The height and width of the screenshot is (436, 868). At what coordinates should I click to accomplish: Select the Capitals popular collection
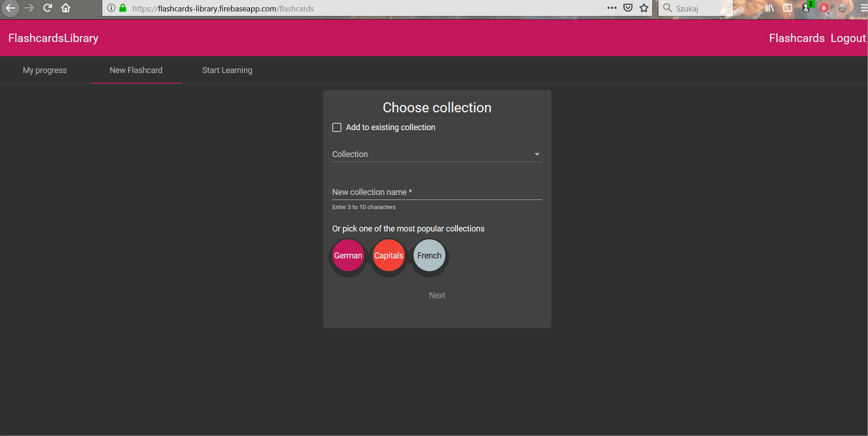point(388,255)
